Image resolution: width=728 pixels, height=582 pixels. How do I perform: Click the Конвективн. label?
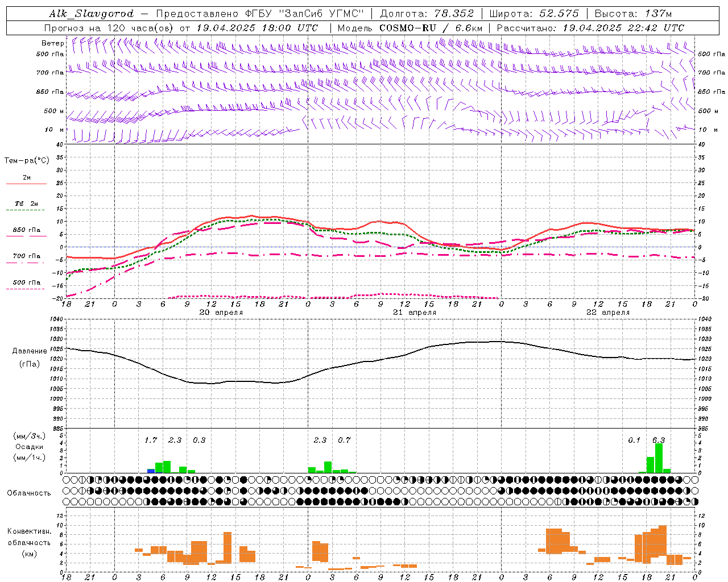point(29,531)
